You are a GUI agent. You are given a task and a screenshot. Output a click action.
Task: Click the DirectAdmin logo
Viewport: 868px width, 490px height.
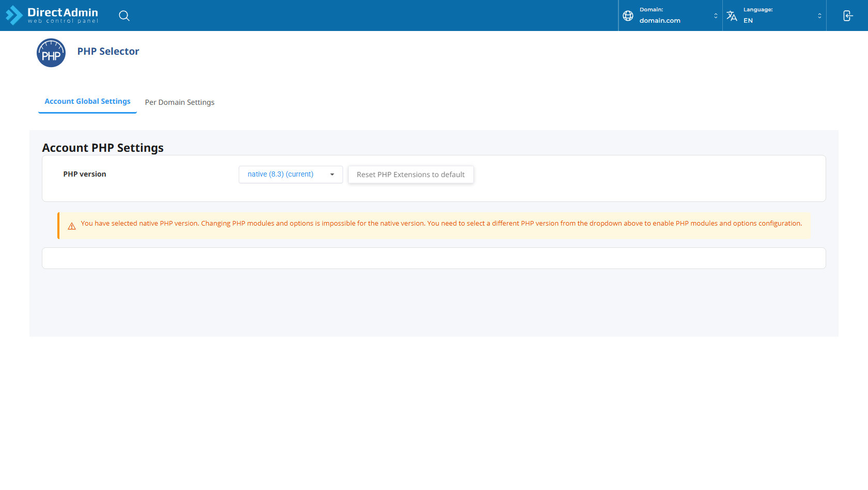[x=52, y=15]
